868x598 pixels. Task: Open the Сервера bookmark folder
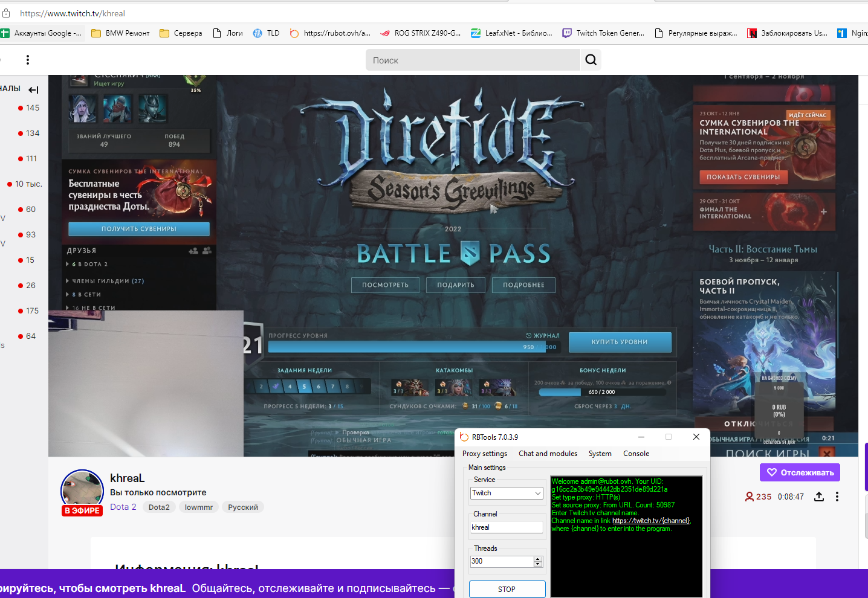pos(181,33)
